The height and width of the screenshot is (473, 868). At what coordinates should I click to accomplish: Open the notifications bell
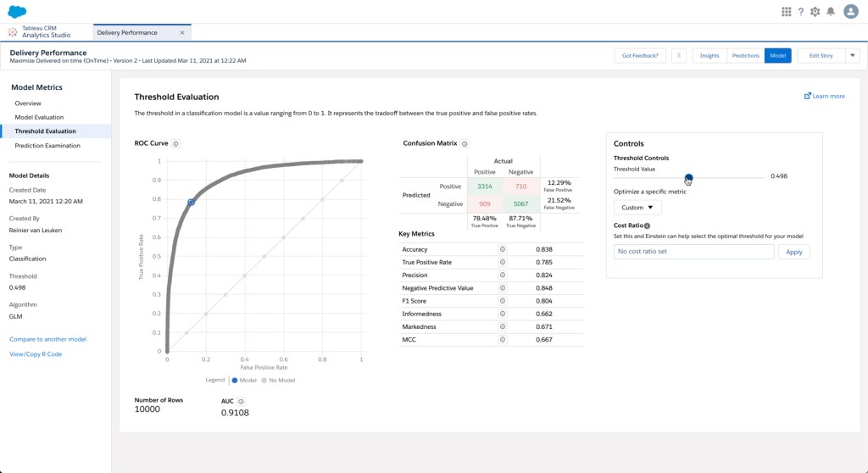[x=830, y=11]
